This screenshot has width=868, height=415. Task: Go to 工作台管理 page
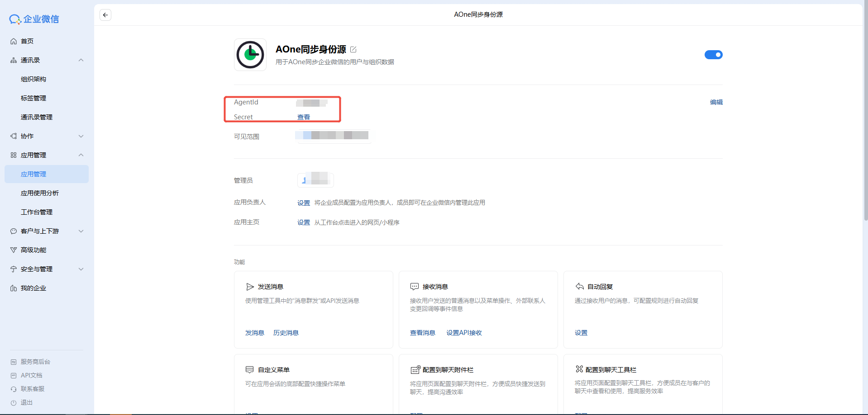[37, 212]
